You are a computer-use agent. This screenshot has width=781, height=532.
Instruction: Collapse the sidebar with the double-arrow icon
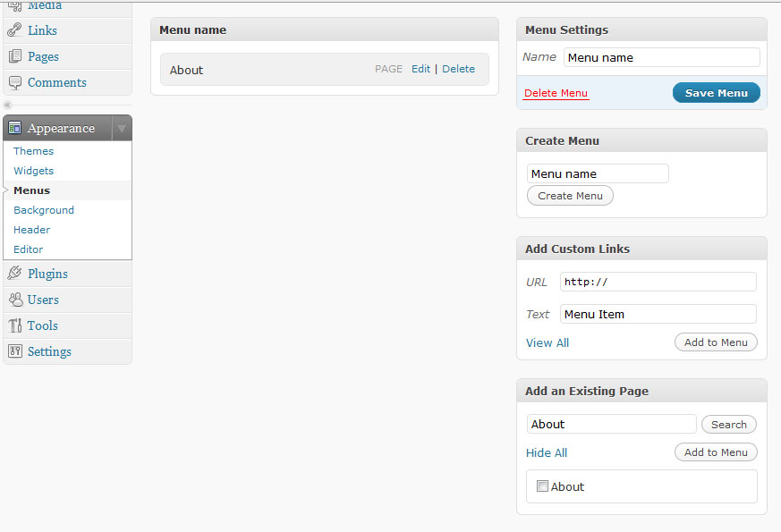click(7, 105)
